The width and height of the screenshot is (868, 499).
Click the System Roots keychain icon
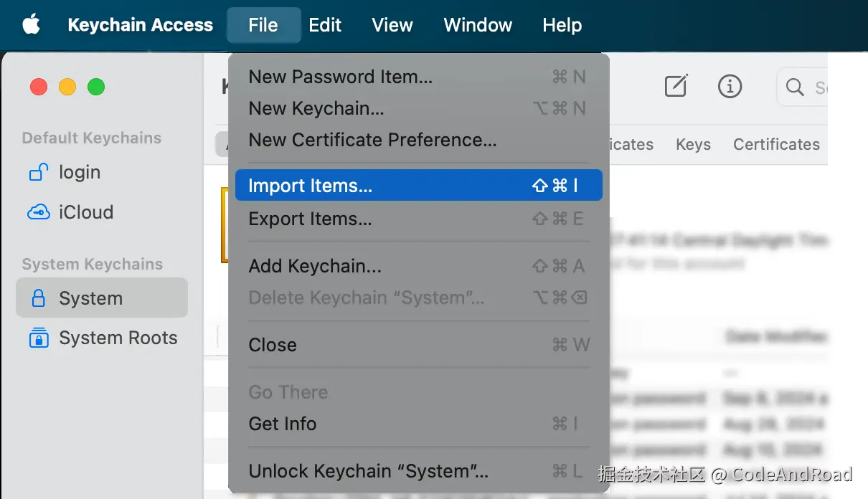[x=38, y=338]
